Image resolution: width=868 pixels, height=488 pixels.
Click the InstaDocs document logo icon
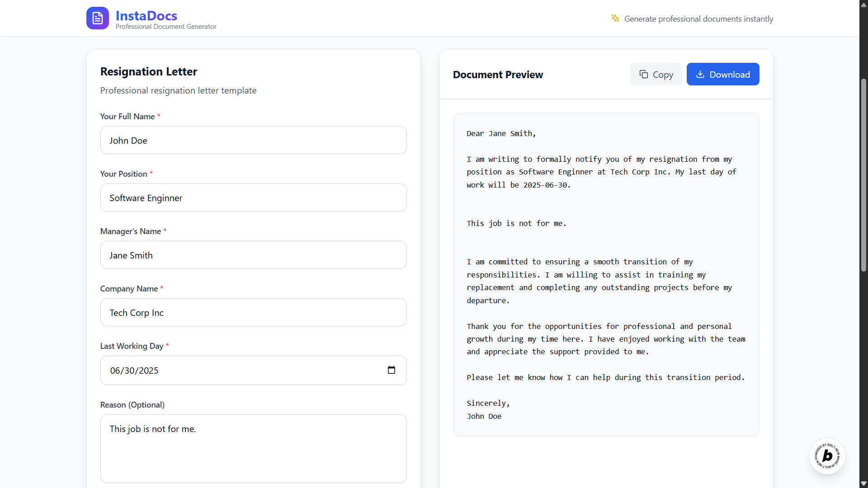click(98, 18)
